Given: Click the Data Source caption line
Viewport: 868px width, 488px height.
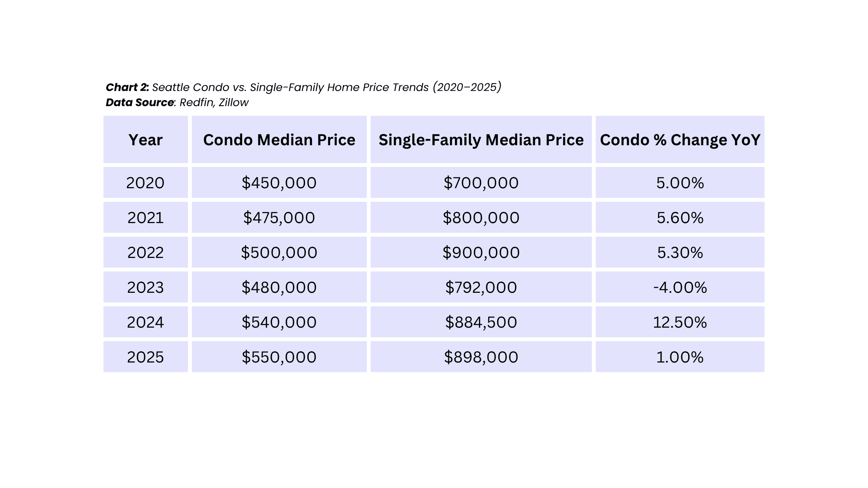Looking at the screenshot, I should coord(177,103).
